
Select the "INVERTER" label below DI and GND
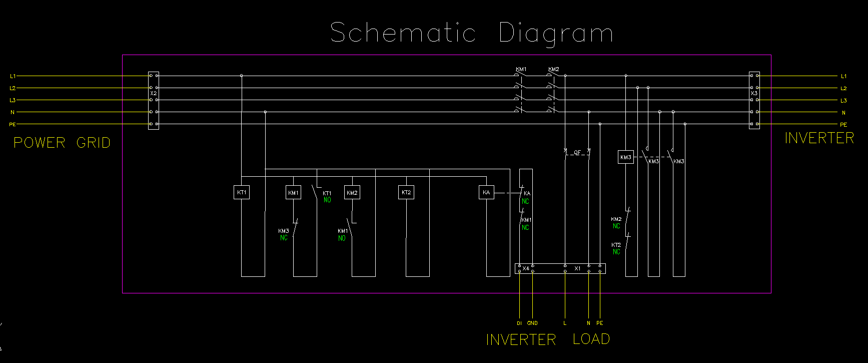point(521,339)
